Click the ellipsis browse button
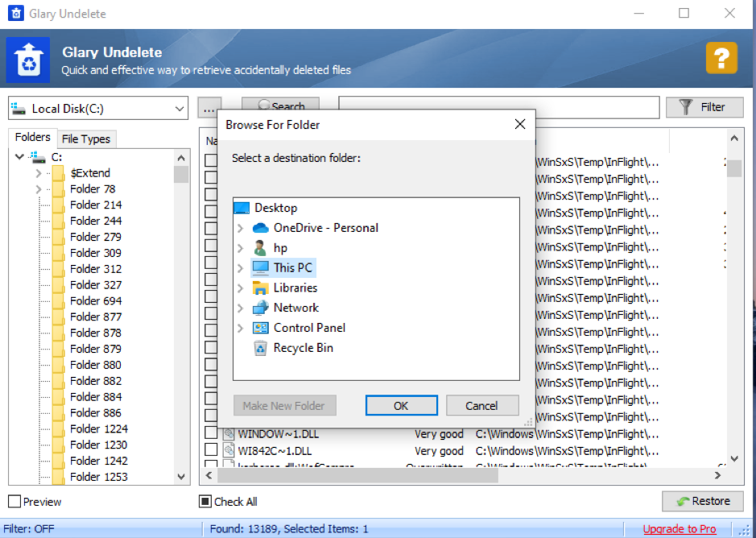 (x=209, y=108)
